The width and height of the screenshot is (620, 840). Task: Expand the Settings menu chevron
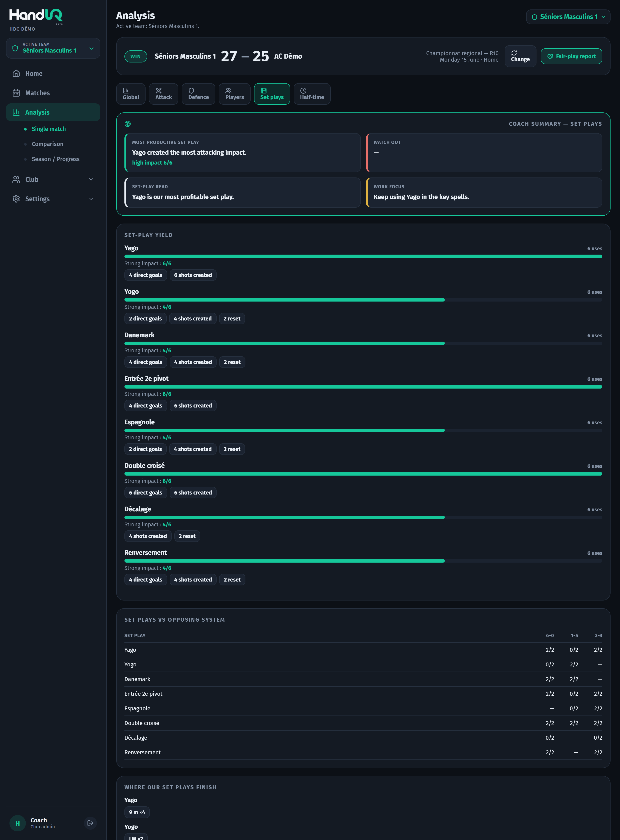[x=91, y=199]
